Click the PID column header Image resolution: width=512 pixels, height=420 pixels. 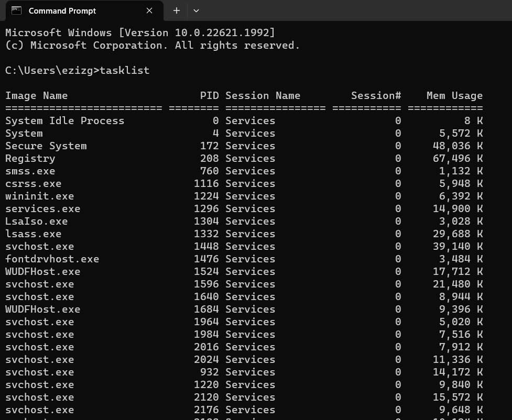pyautogui.click(x=209, y=95)
